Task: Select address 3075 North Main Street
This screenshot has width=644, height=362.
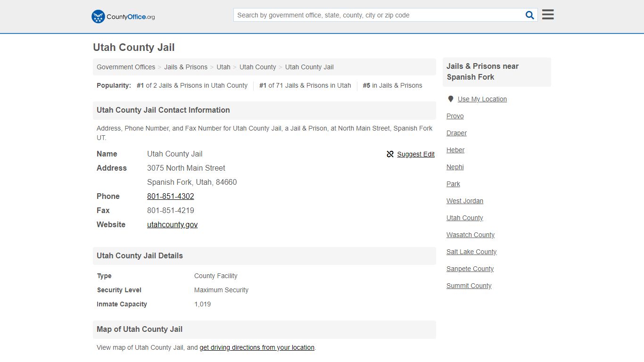Action: pos(186,168)
